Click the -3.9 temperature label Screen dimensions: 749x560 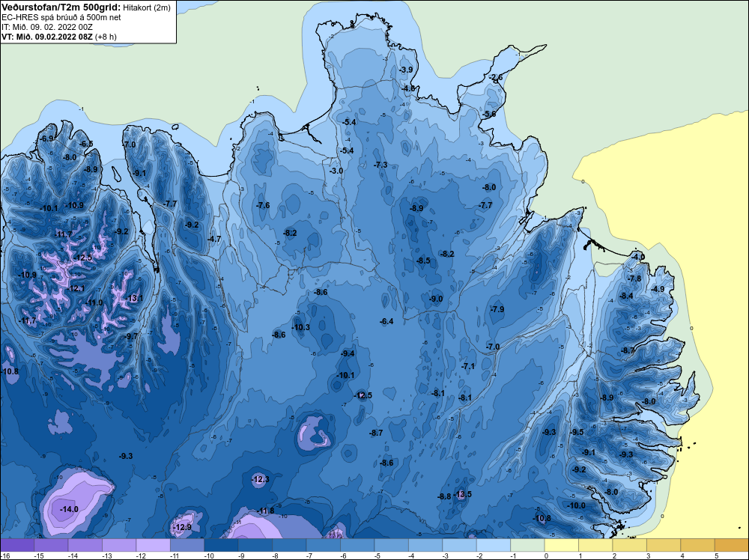point(406,70)
